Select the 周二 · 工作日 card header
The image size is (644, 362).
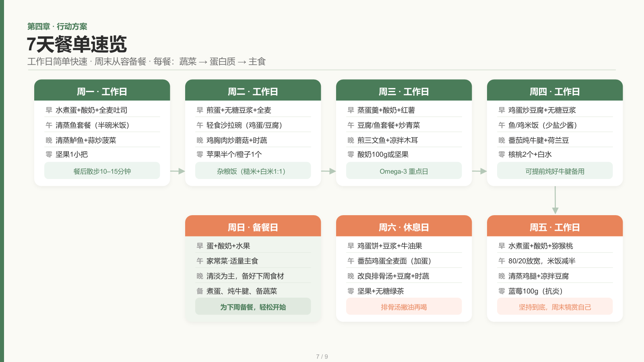253,90
